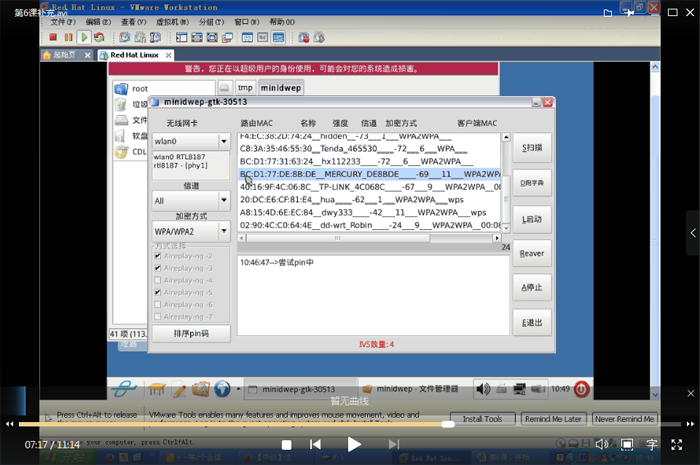Open the subtitle 字 settings in the player

(x=652, y=444)
